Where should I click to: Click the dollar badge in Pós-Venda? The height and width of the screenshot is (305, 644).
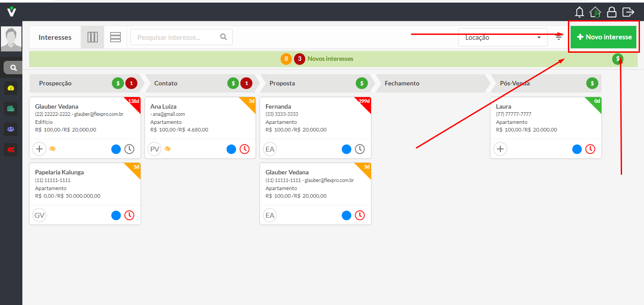[592, 83]
